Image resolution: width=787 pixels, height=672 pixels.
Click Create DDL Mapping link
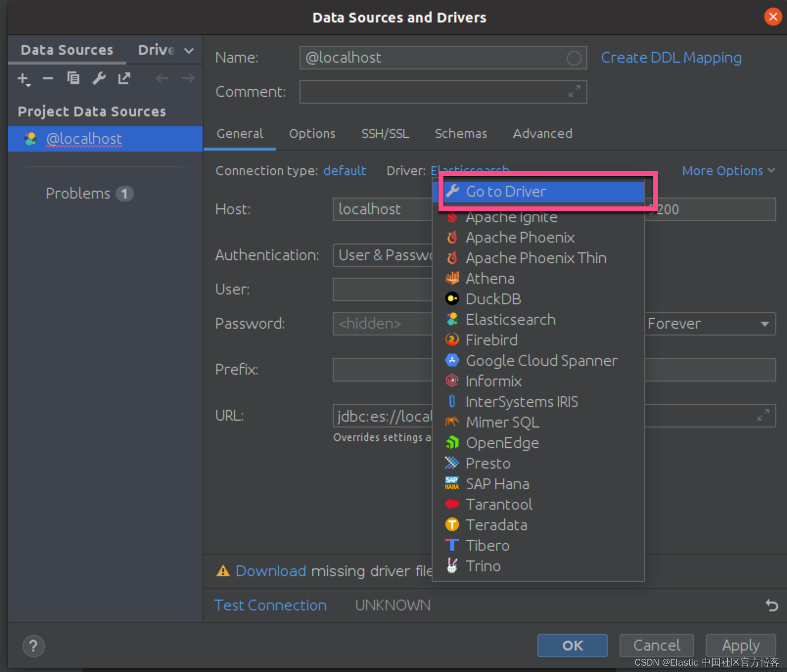(671, 58)
